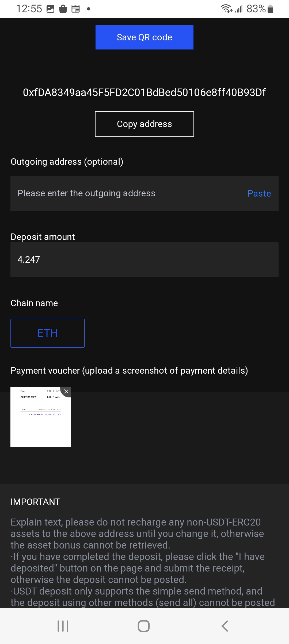Tap the battery status icon
The height and width of the screenshot is (644, 289).
tap(270, 9)
